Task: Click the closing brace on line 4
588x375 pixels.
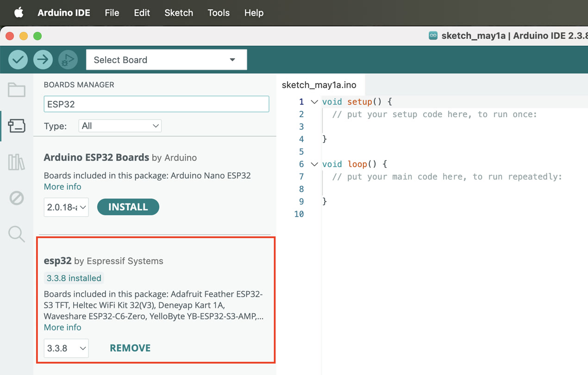Action: [x=325, y=139]
